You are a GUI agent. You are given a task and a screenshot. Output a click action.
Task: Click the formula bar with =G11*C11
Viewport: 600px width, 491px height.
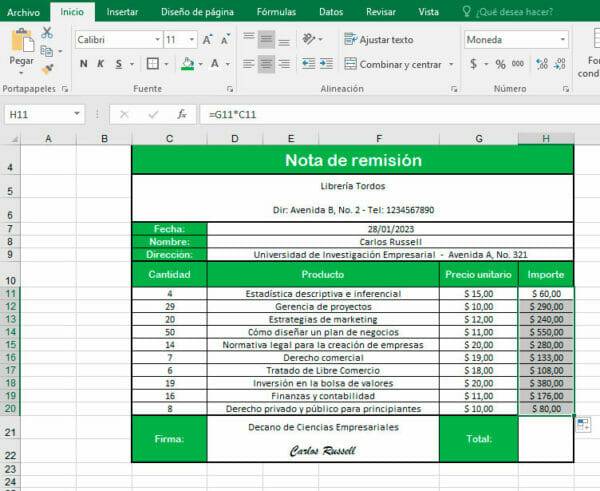click(x=398, y=114)
